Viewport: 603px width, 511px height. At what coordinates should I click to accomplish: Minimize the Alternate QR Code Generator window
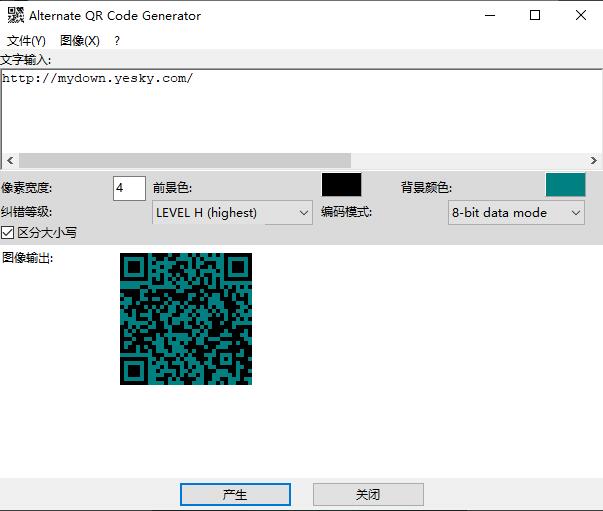coord(490,15)
